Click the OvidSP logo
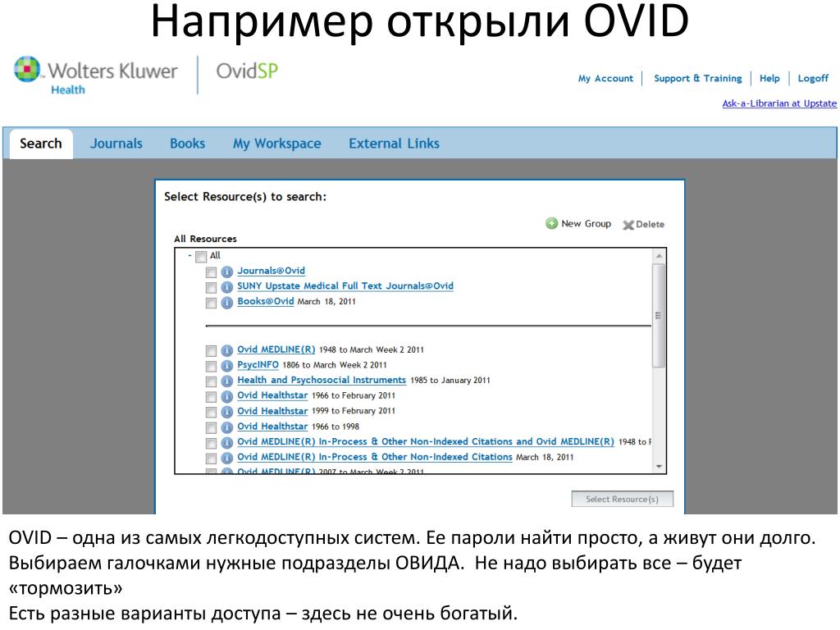The width and height of the screenshot is (840, 630). point(247,71)
